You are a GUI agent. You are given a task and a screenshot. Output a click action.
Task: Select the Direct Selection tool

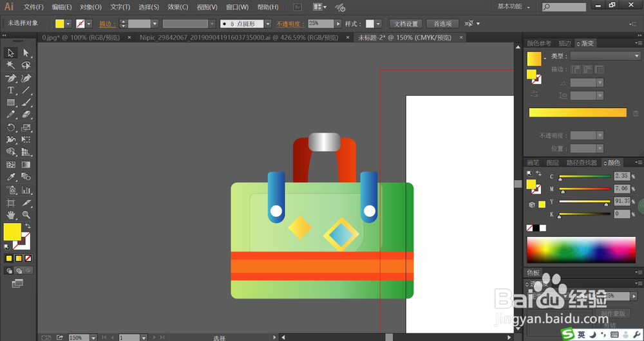pos(26,53)
